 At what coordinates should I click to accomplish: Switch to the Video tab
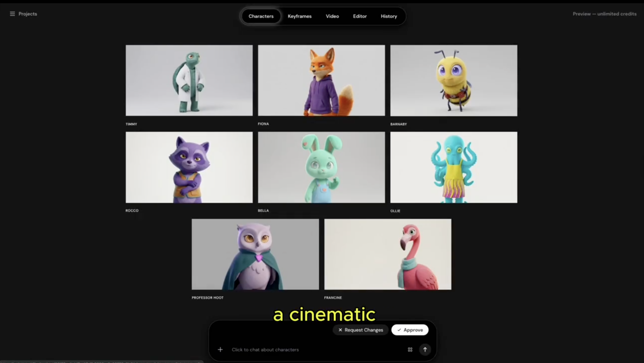point(332,16)
